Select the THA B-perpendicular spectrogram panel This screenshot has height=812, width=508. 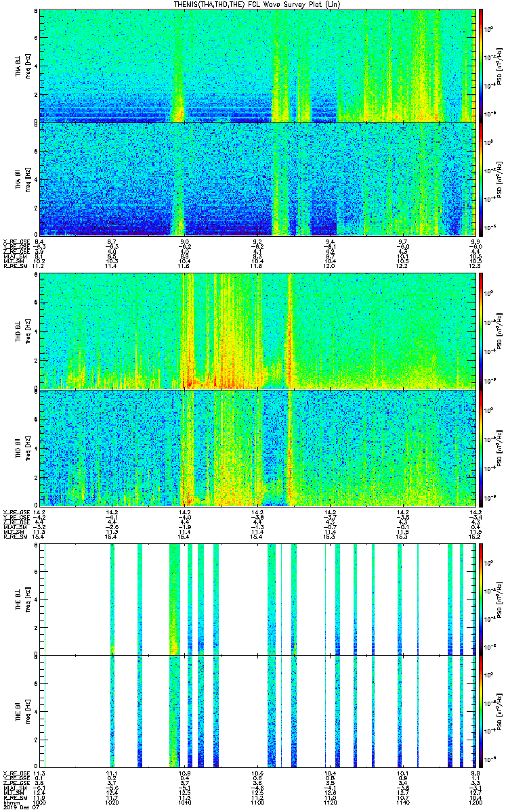coord(258,66)
